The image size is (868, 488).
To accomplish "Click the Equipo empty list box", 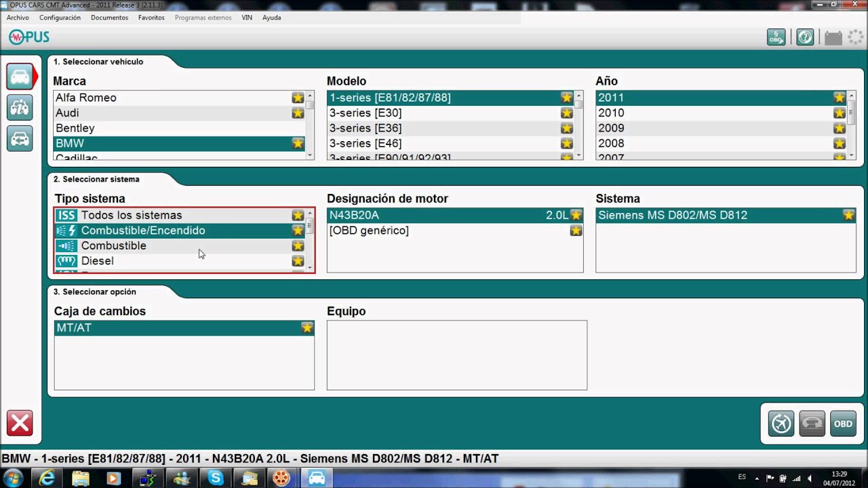I will (457, 355).
